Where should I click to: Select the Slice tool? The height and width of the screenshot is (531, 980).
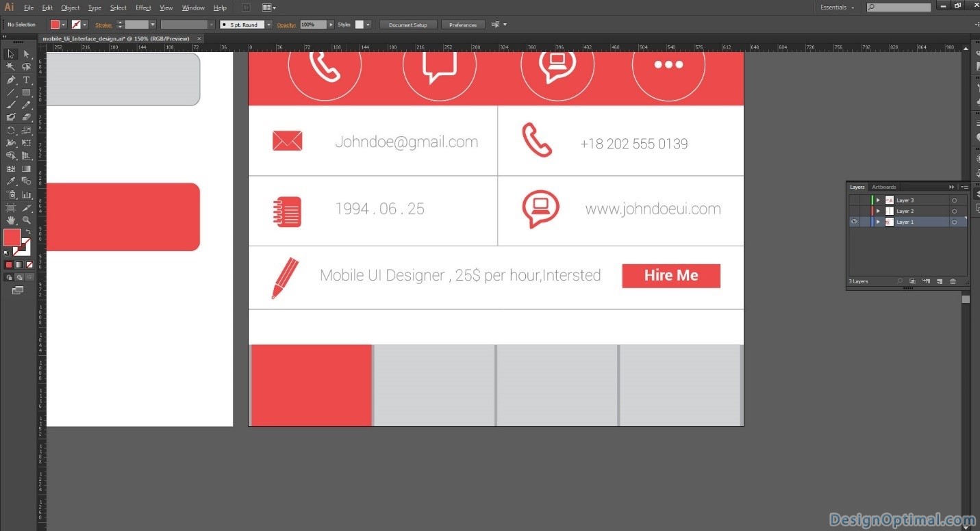26,207
